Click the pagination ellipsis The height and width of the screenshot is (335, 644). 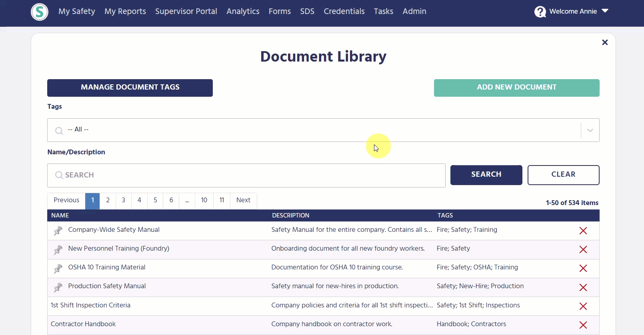(x=187, y=201)
